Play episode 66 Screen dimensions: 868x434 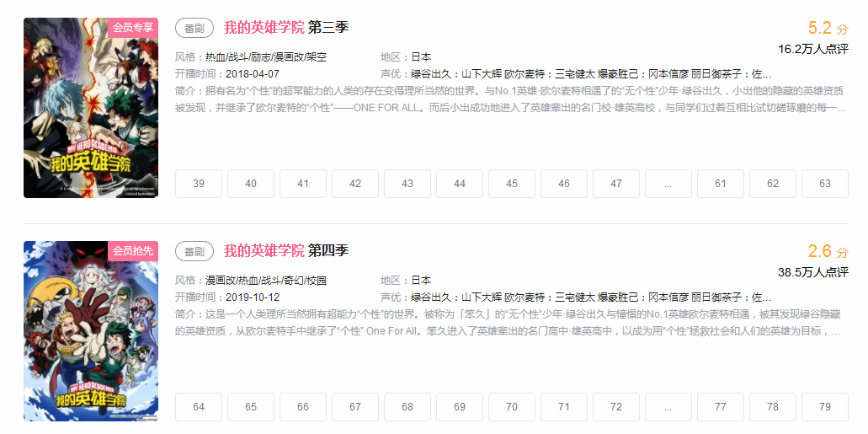[x=303, y=407]
